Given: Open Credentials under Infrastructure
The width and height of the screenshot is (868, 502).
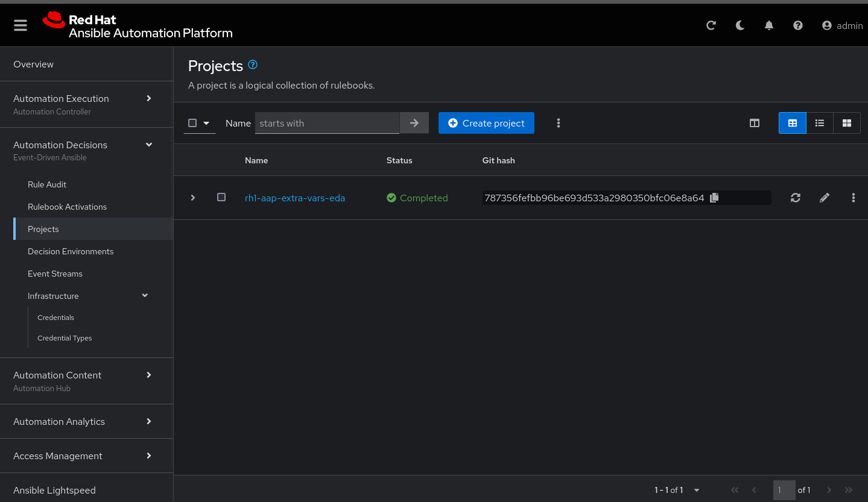Looking at the screenshot, I should click(x=55, y=318).
